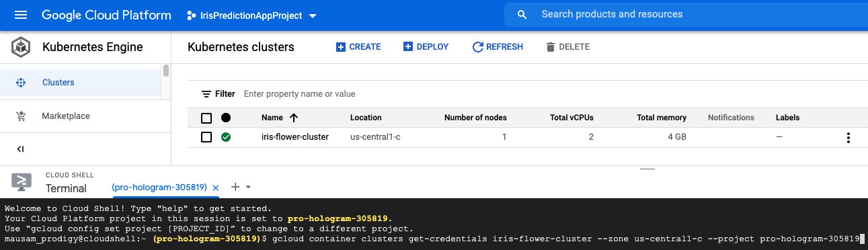
Task: Open the iris-flower-cluster link
Action: tap(294, 137)
